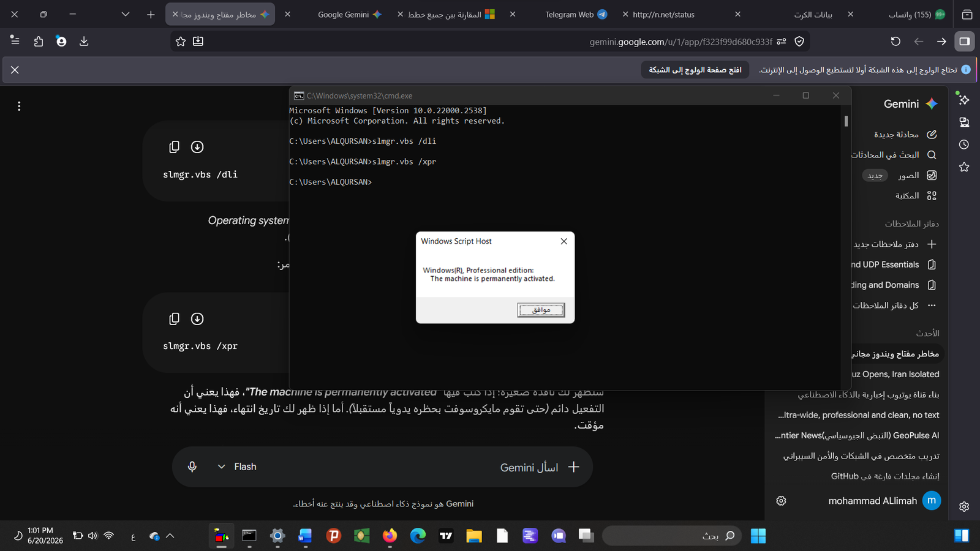Screen dimensions: 980x551
Task: Copy the slmgr.vbs /dli code snippet
Action: [174, 147]
